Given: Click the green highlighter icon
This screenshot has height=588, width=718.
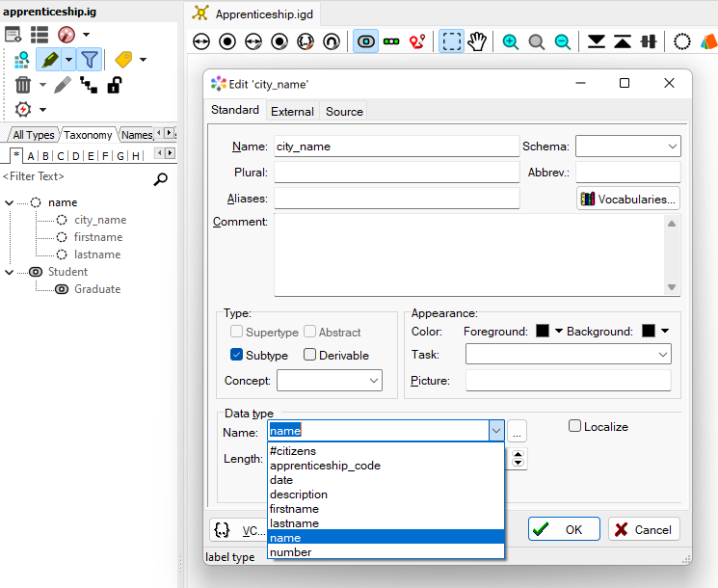Looking at the screenshot, I should click(x=50, y=60).
